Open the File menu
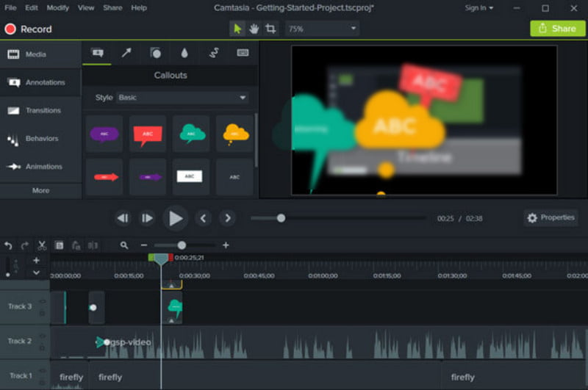 (10, 8)
